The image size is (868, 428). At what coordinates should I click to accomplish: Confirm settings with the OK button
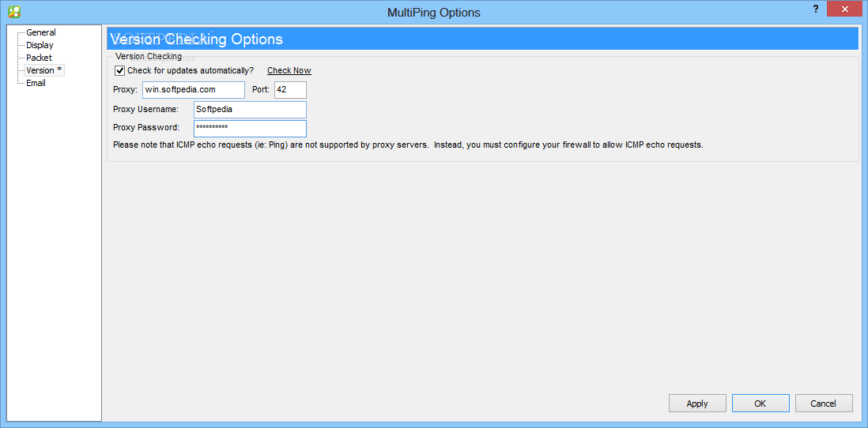pos(760,403)
